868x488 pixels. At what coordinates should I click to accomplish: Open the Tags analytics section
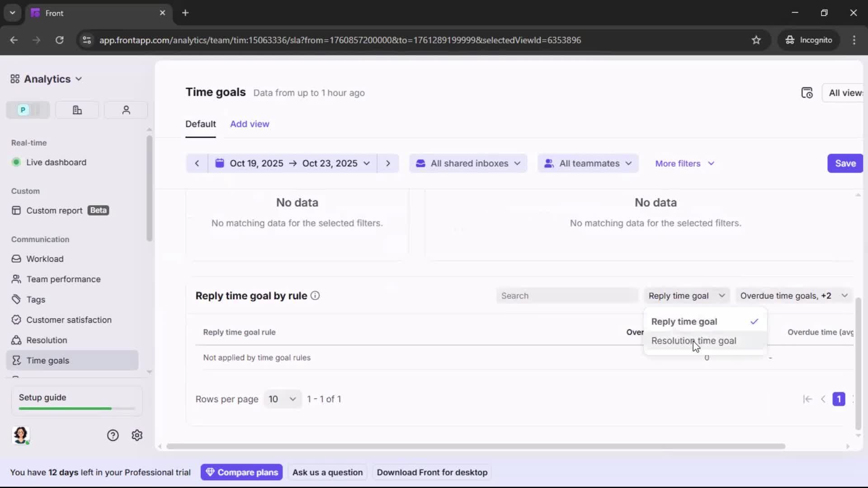35,300
